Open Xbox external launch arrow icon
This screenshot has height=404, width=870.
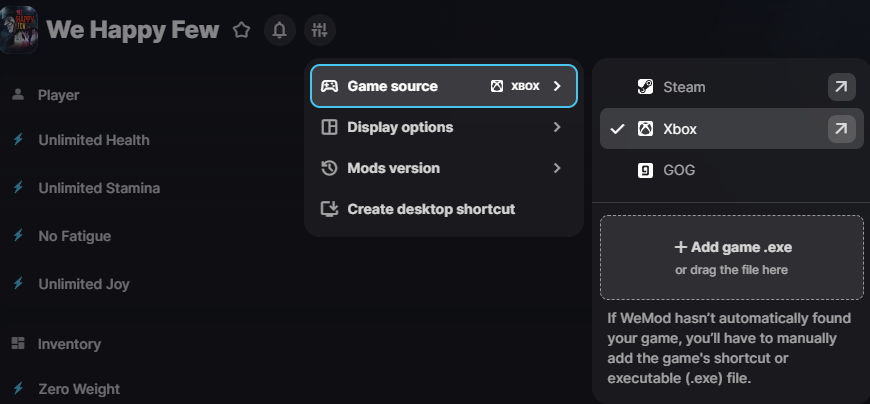[x=841, y=129]
